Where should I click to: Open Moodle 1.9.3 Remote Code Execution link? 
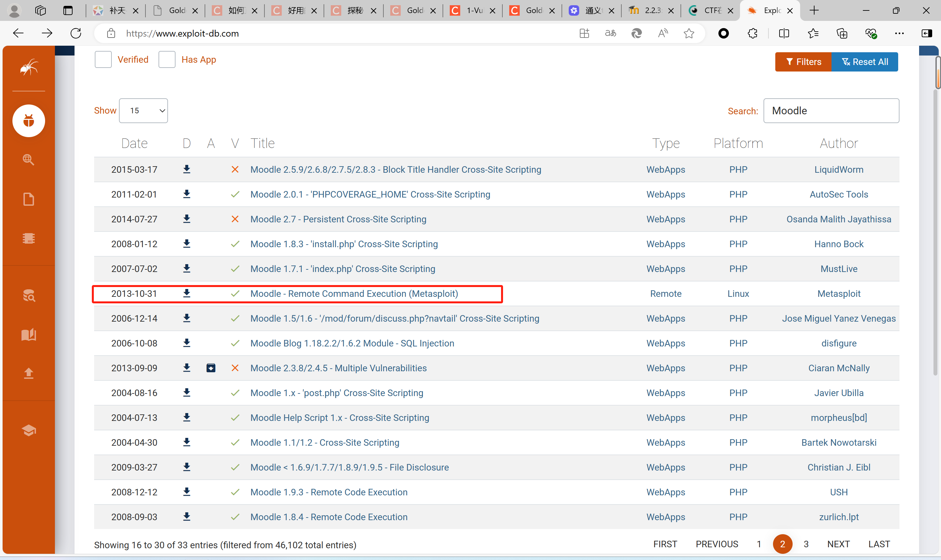pos(328,492)
